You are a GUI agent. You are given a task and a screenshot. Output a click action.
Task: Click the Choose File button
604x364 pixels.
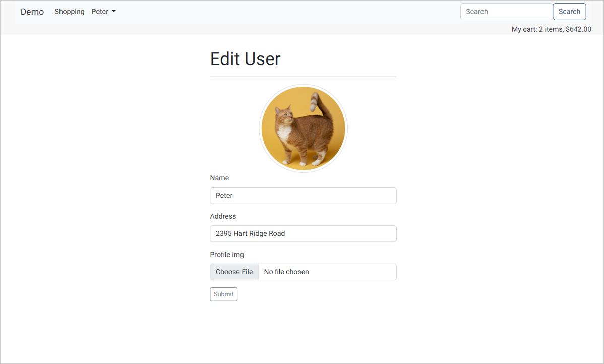tap(234, 272)
